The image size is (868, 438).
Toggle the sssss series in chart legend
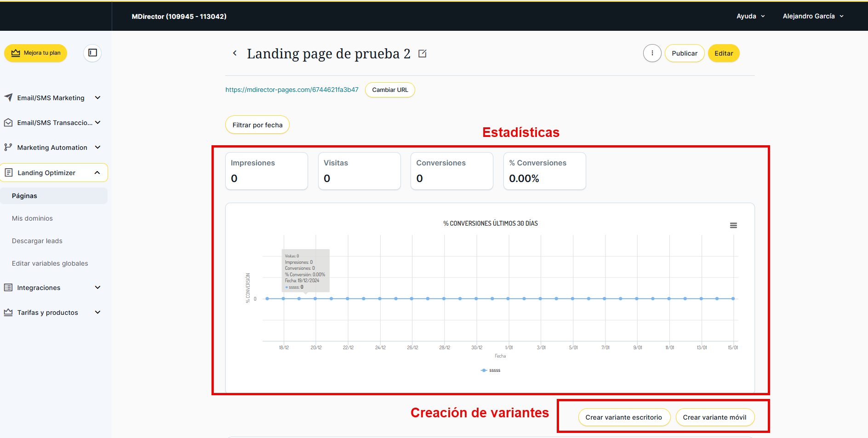tap(491, 370)
